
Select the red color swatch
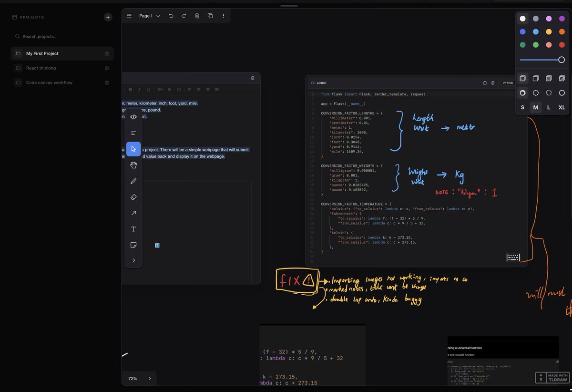pos(562,45)
